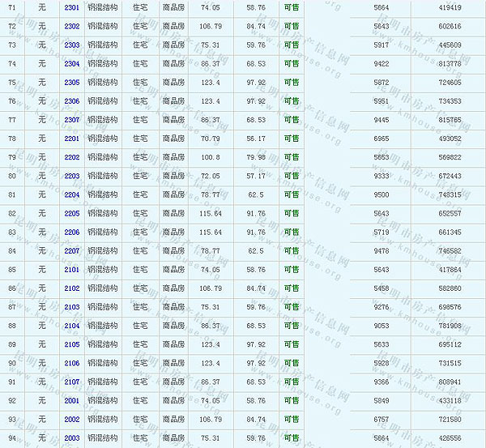The image size is (486, 448).
Task: Open details for room 2201
Action: [x=71, y=139]
